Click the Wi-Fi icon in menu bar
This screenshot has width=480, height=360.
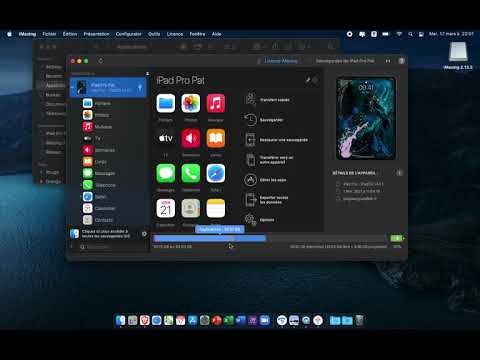[399, 34]
